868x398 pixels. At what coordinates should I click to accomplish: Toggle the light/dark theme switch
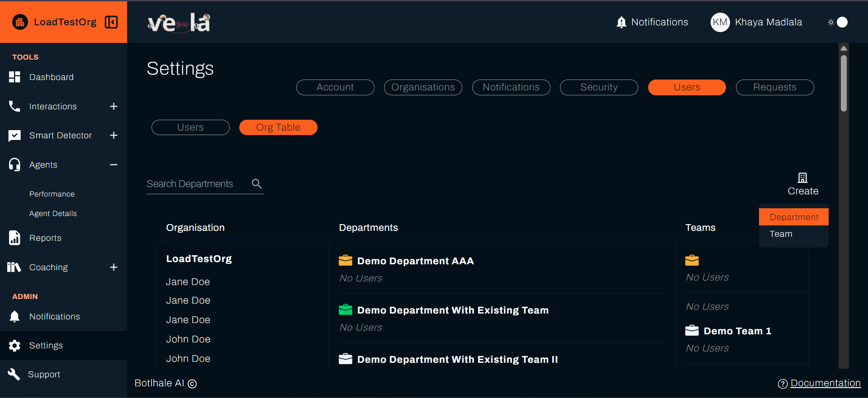click(x=838, y=22)
